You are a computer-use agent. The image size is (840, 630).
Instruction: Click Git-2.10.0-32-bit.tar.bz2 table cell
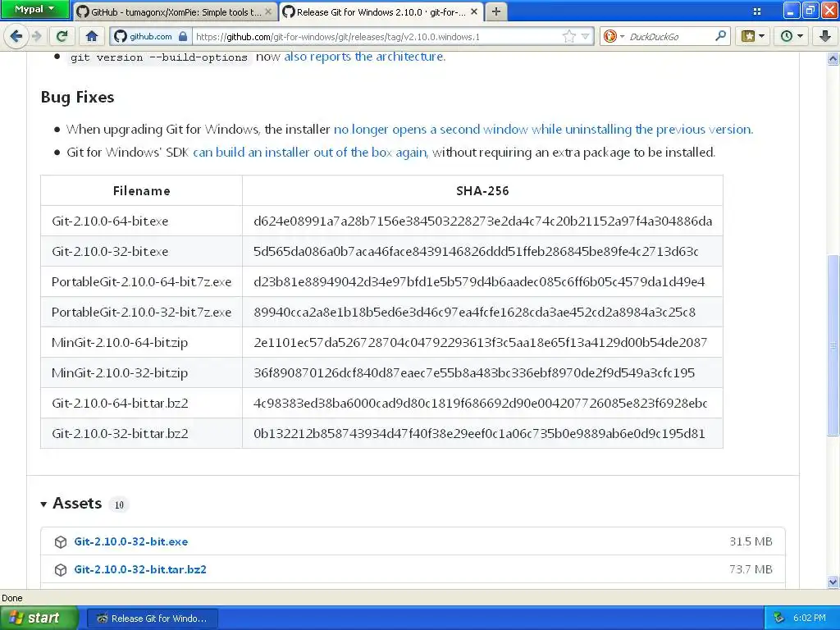coord(141,433)
